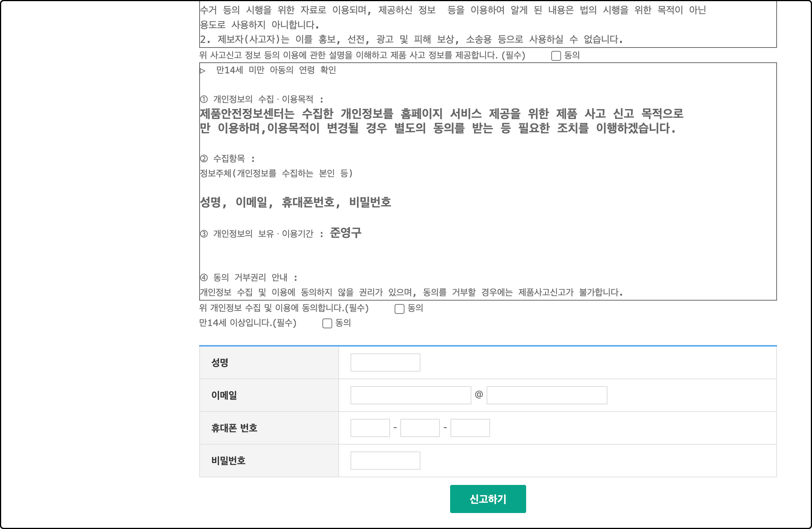This screenshot has width=812, height=529.
Task: Click the 성명 input field
Action: point(385,363)
